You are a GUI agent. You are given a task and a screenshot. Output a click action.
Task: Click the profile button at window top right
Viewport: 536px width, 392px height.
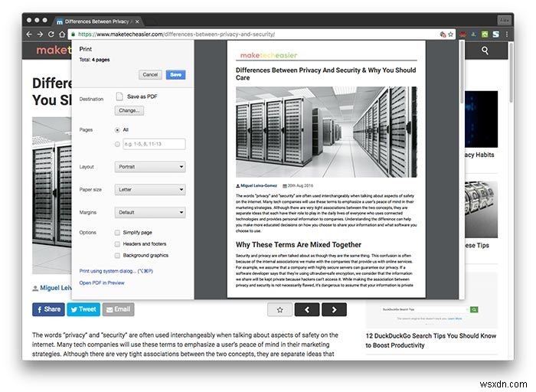(x=504, y=21)
